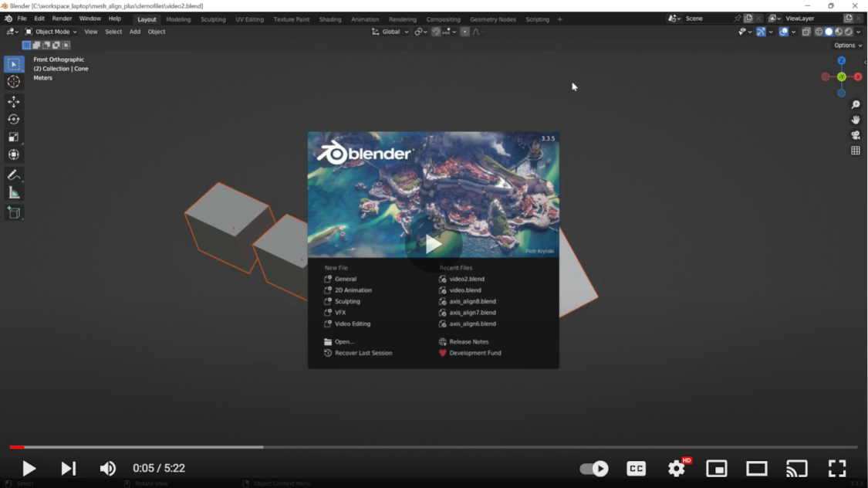The height and width of the screenshot is (488, 868).
Task: Click the X axis on navigation gizmo
Action: point(857,77)
